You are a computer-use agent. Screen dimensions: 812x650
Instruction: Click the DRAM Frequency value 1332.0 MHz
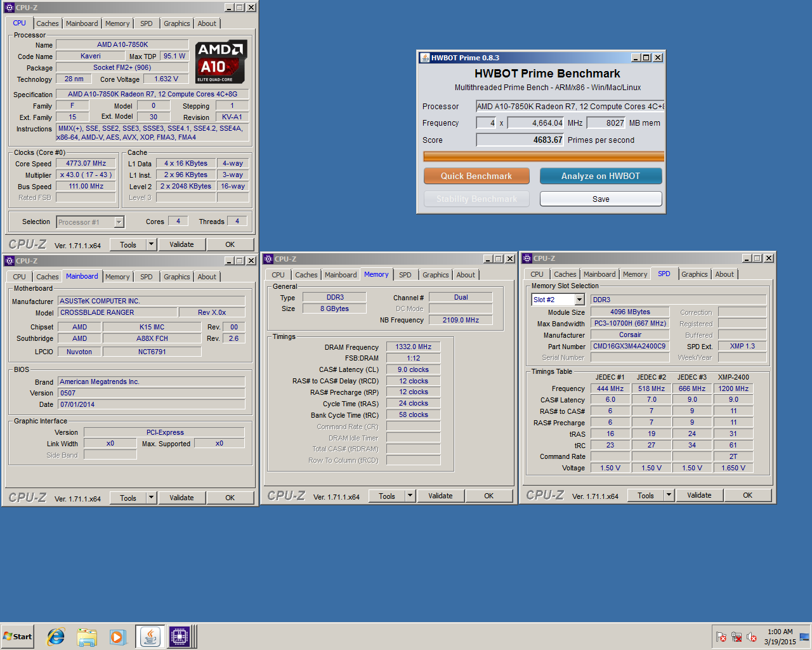pos(413,347)
